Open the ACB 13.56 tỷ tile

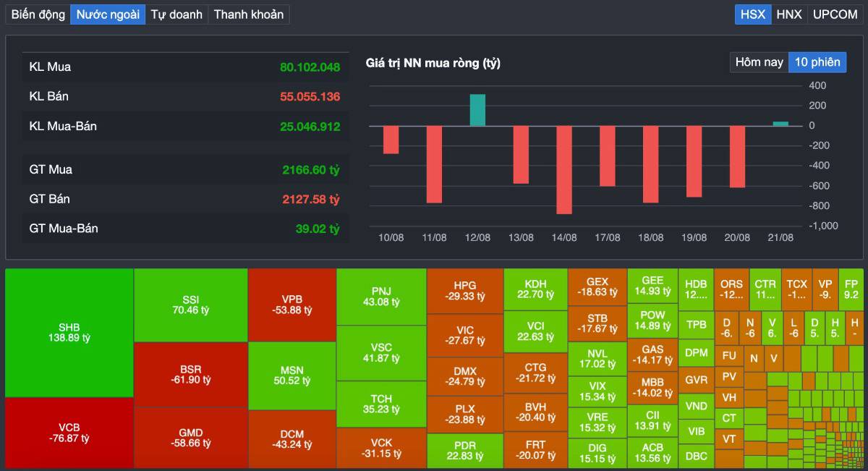[652, 453]
